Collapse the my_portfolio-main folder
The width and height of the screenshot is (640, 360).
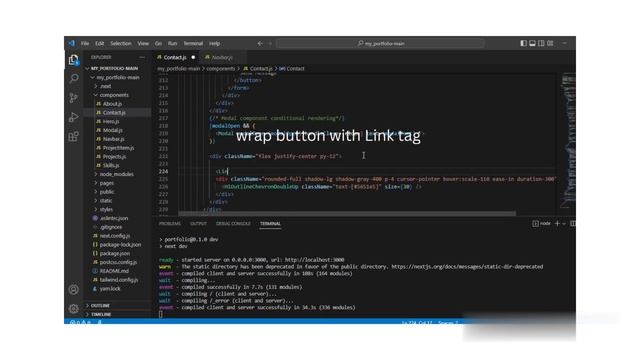point(118,78)
